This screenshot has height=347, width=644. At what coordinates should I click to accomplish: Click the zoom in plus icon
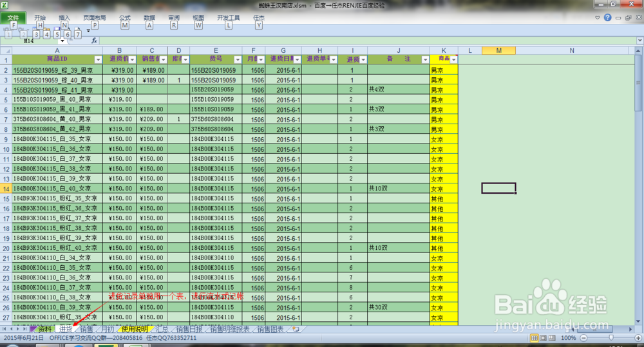(x=638, y=338)
